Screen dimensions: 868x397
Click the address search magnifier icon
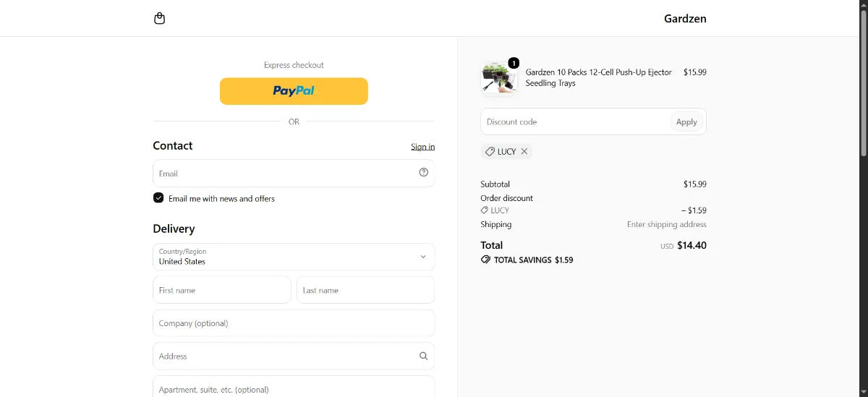[424, 356]
